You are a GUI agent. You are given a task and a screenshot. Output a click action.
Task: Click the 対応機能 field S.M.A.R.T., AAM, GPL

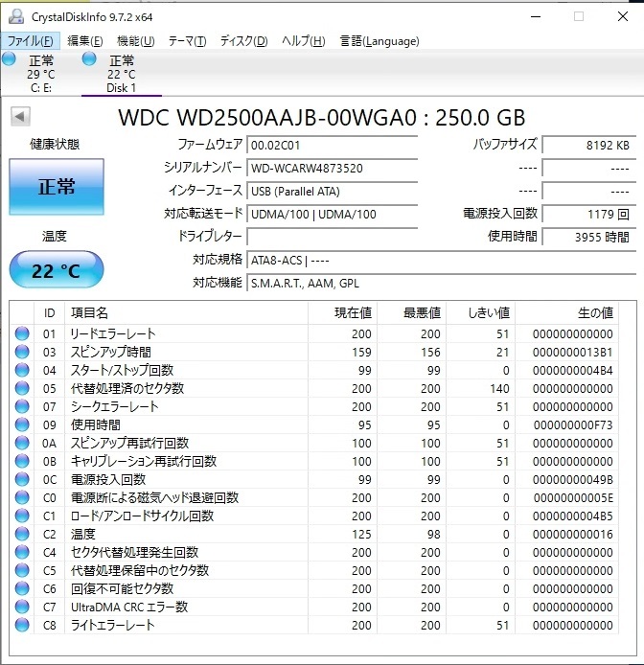(442, 283)
